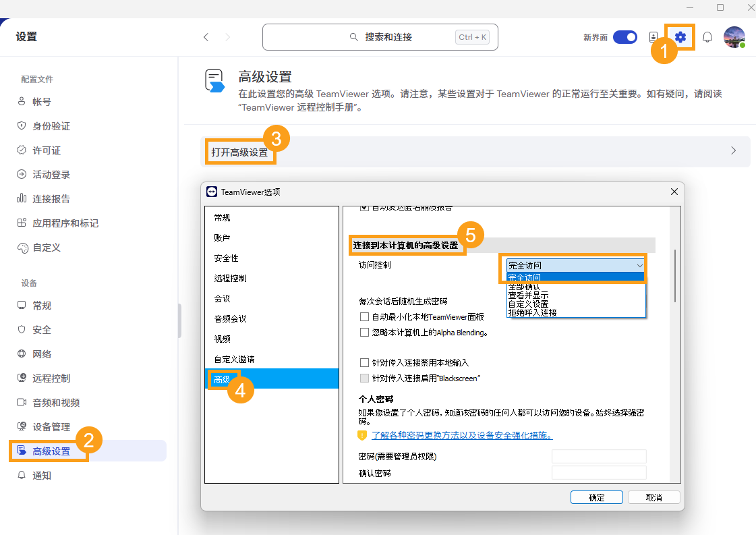Select 视频 in options list
The width and height of the screenshot is (756, 535).
[x=272, y=339]
